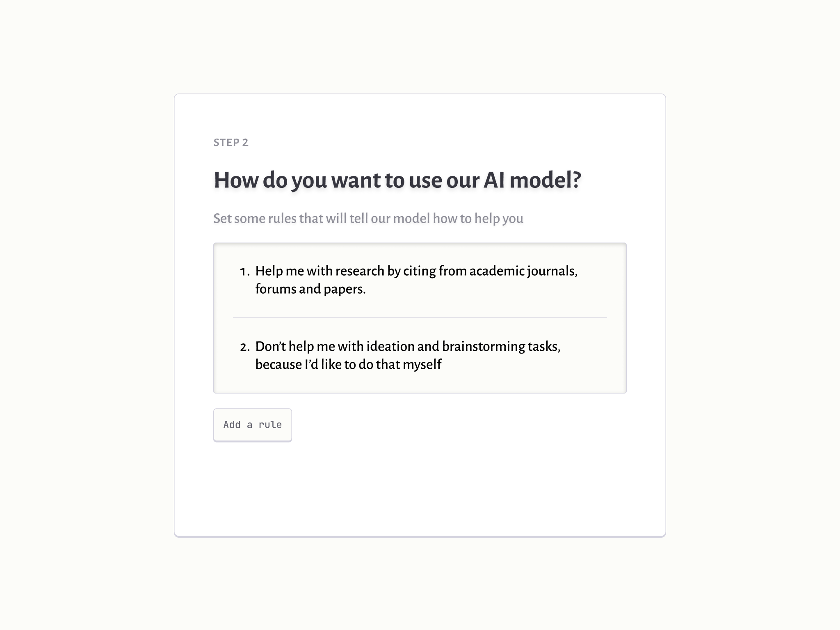The width and height of the screenshot is (840, 630).
Task: Click the word "research" in the first rule
Action: click(359, 271)
